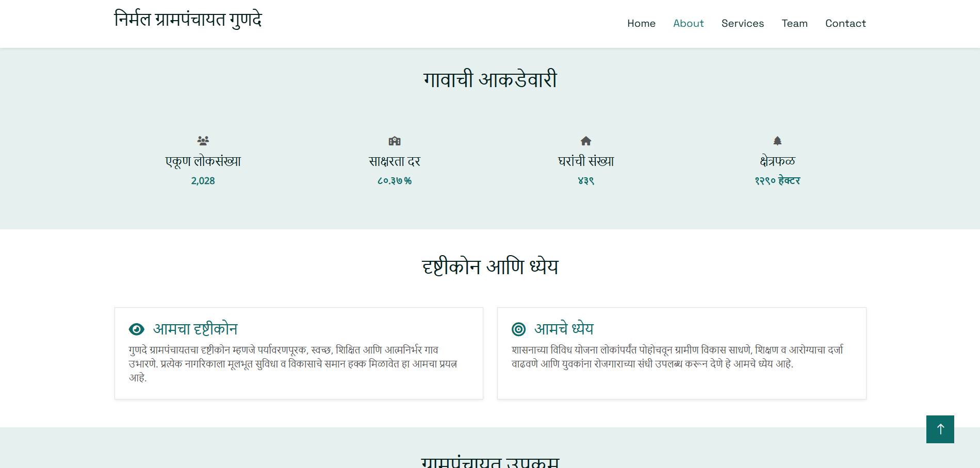Viewport: 980px width, 468px height.
Task: Open the Services navigation link
Action: [x=742, y=24]
